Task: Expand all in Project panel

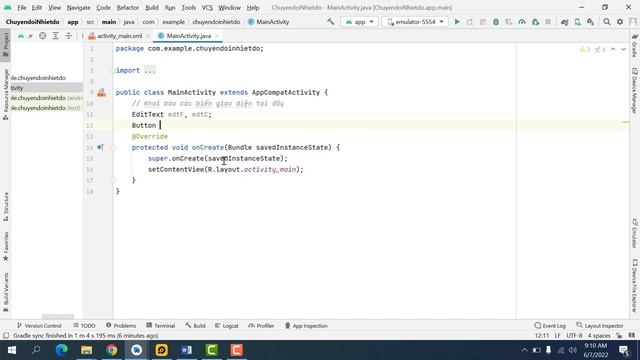Action: click(x=56, y=36)
